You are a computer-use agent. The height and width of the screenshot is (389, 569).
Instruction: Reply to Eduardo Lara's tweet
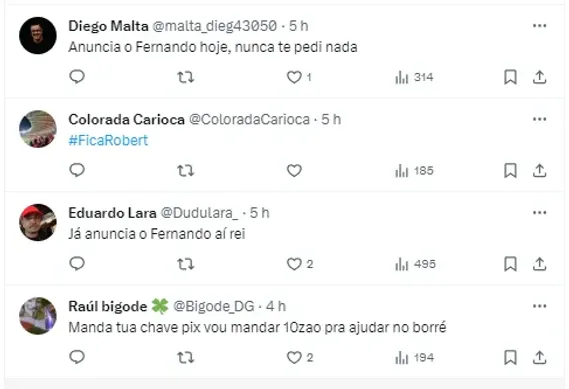coord(77,263)
